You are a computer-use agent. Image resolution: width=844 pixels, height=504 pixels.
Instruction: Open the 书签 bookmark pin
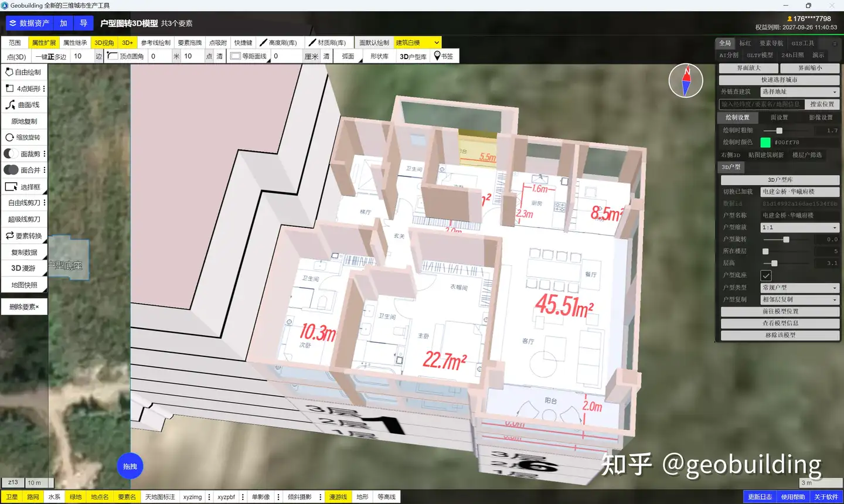point(443,56)
